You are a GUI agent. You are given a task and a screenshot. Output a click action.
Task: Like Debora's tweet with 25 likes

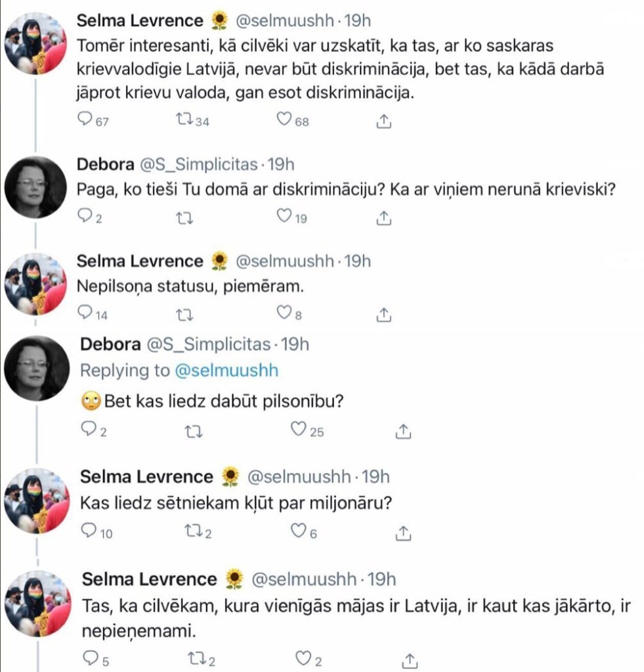pos(299,431)
